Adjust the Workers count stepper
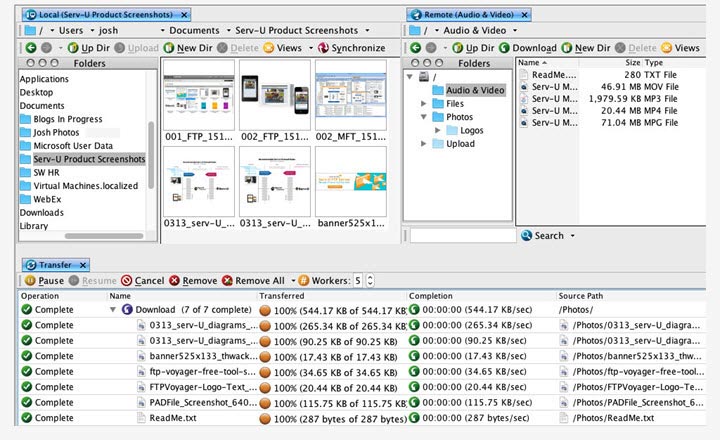This screenshot has height=440, width=720. [370, 281]
